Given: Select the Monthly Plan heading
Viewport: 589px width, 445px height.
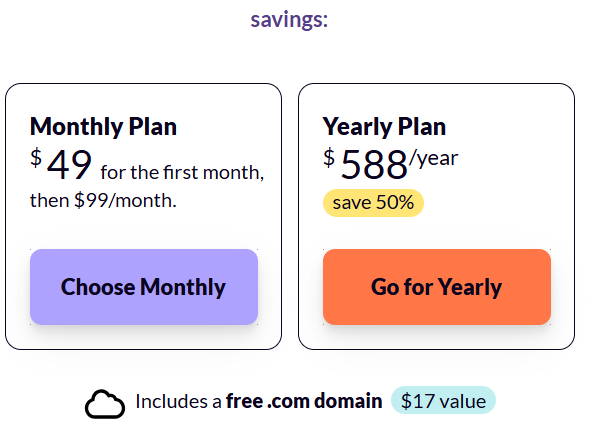Looking at the screenshot, I should pos(103,127).
